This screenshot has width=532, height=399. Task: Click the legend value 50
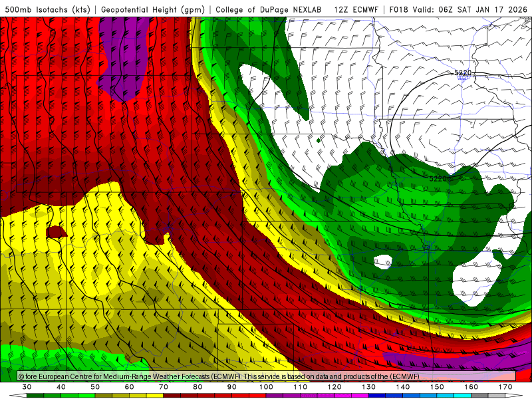pos(95,387)
